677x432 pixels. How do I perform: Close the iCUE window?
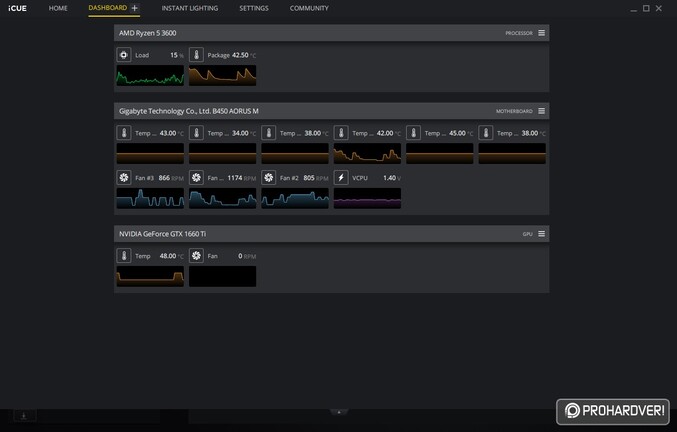click(x=659, y=8)
